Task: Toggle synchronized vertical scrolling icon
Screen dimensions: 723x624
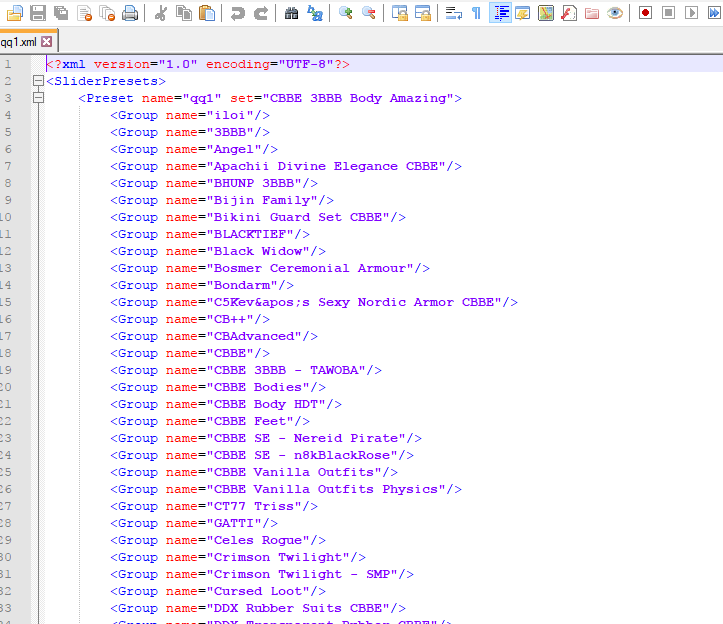Action: pos(399,13)
